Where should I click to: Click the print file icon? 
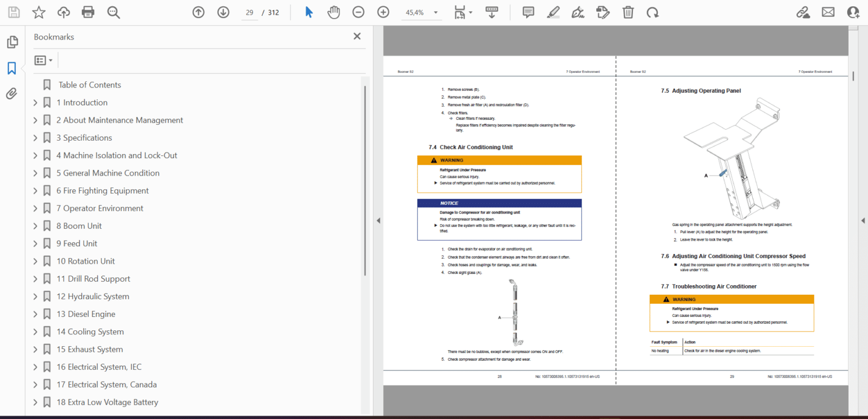pos(88,12)
